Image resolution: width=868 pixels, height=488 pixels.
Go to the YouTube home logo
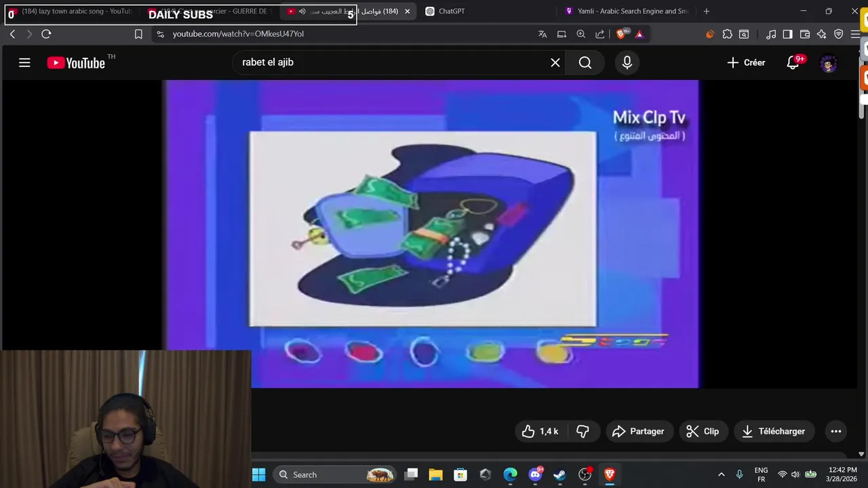[76, 63]
